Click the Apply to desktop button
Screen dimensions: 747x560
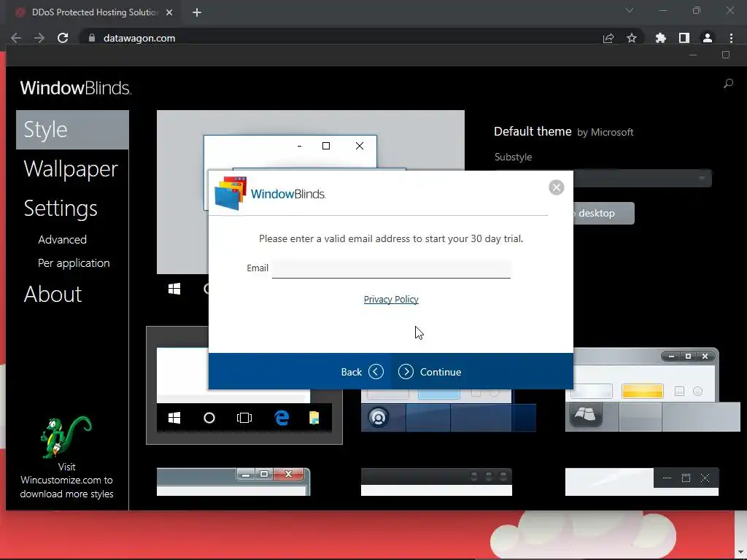(x=603, y=214)
